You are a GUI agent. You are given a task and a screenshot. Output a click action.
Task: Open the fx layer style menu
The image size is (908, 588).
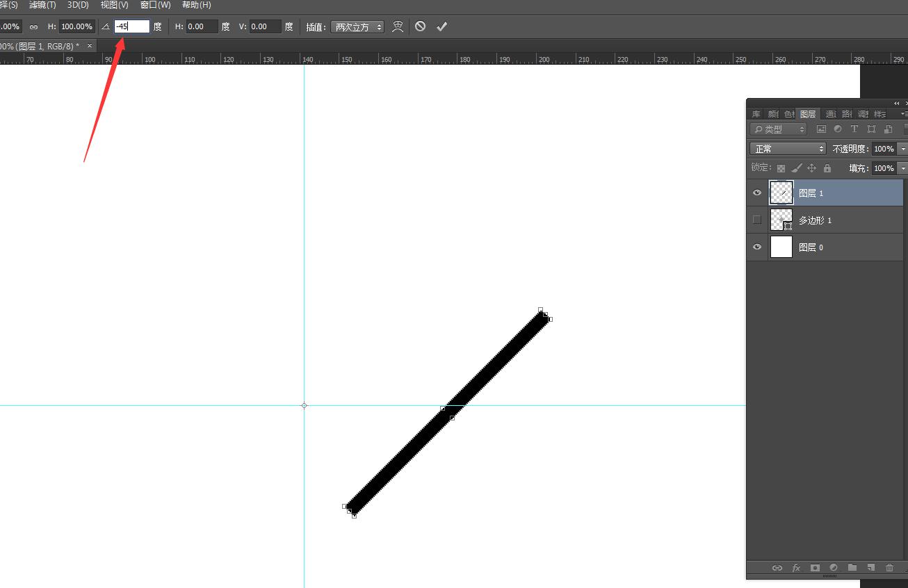click(x=796, y=568)
